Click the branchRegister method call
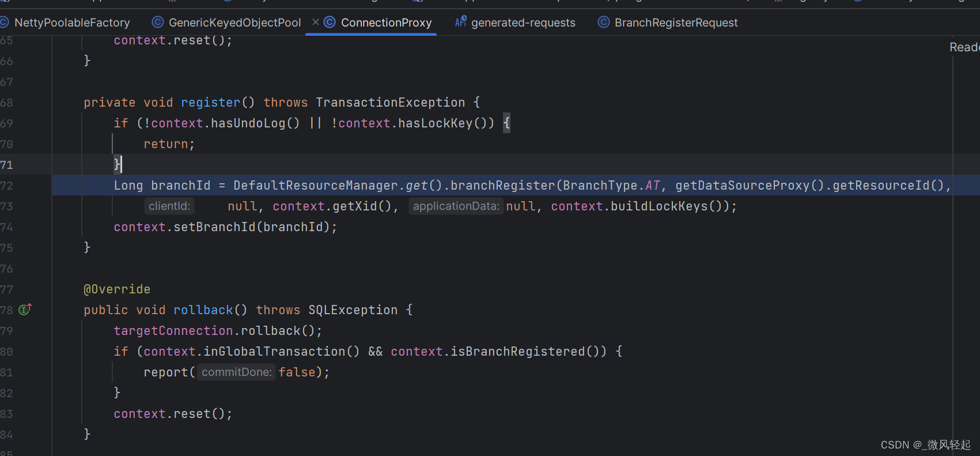980x456 pixels. [x=503, y=186]
